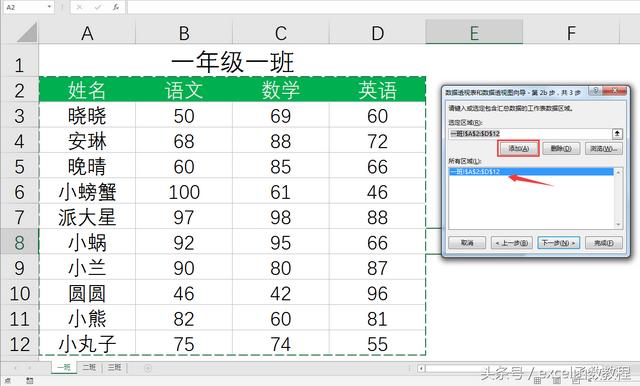
Task: Click the Name Box showing A2
Action: point(24,7)
